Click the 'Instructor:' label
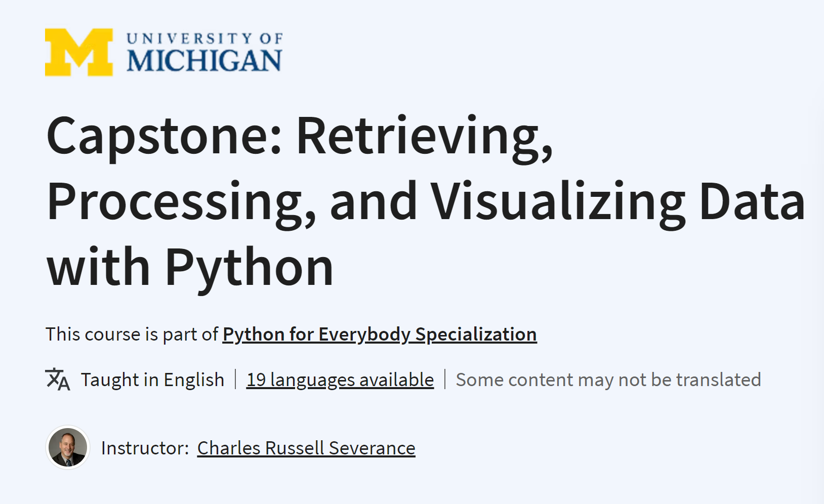 (x=145, y=448)
